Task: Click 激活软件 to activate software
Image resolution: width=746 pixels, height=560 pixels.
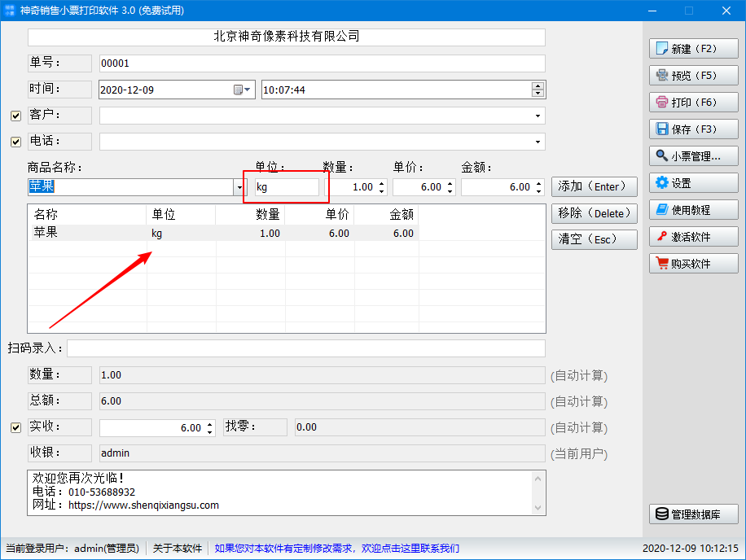Action: [693, 237]
